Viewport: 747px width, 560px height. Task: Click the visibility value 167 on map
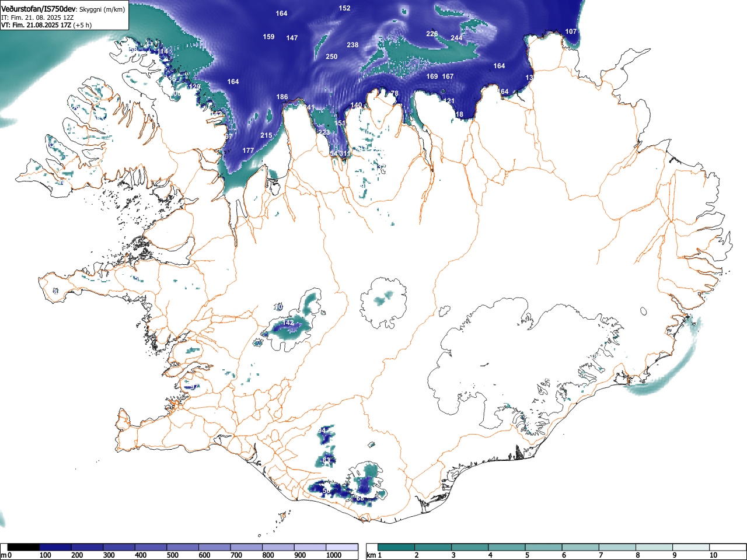[x=448, y=76]
